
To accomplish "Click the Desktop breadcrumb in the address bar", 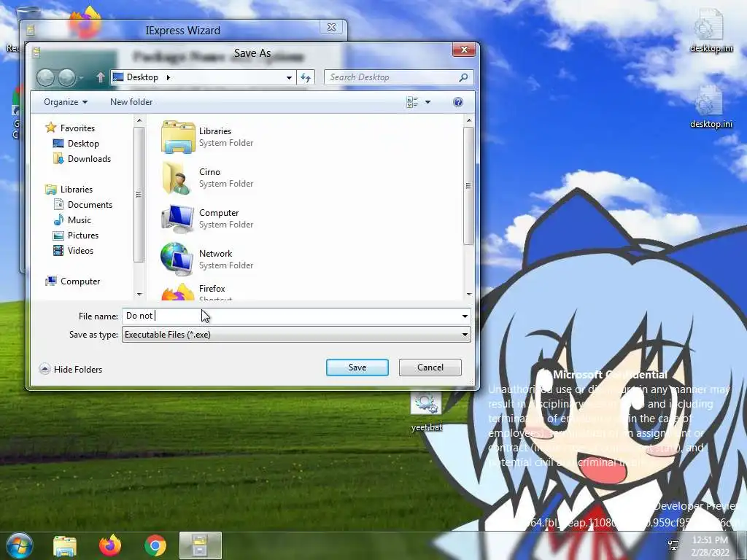I will pos(142,77).
